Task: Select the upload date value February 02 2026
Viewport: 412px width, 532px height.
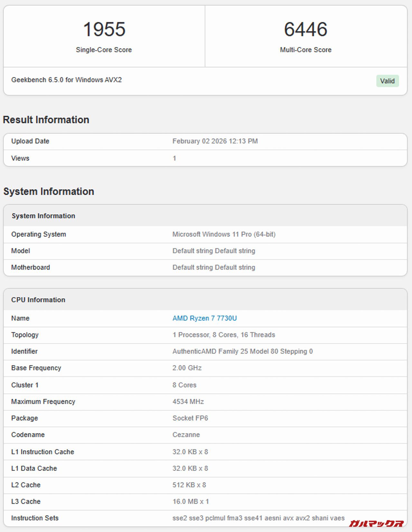Action: point(215,141)
